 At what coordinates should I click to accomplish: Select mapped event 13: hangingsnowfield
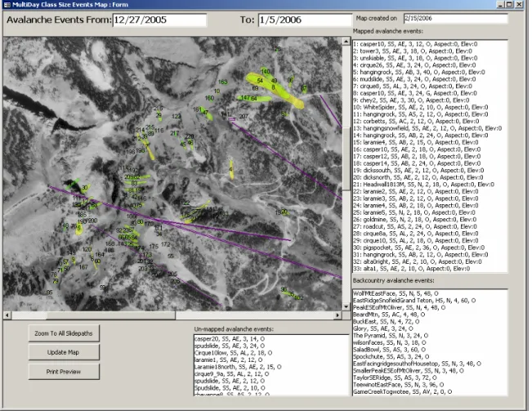(x=427, y=128)
